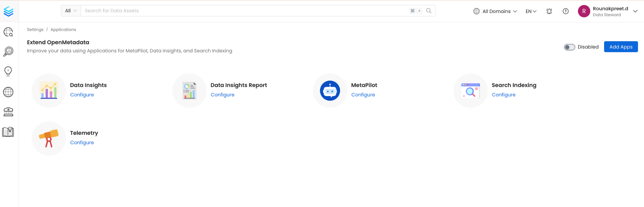This screenshot has height=207, width=644.
Task: Open the help question mark icon
Action: click(x=565, y=11)
